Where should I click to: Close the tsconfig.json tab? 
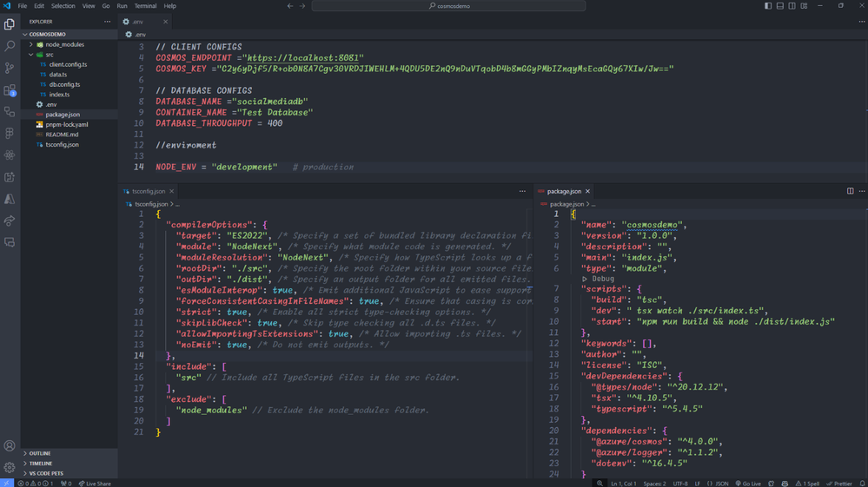172,191
